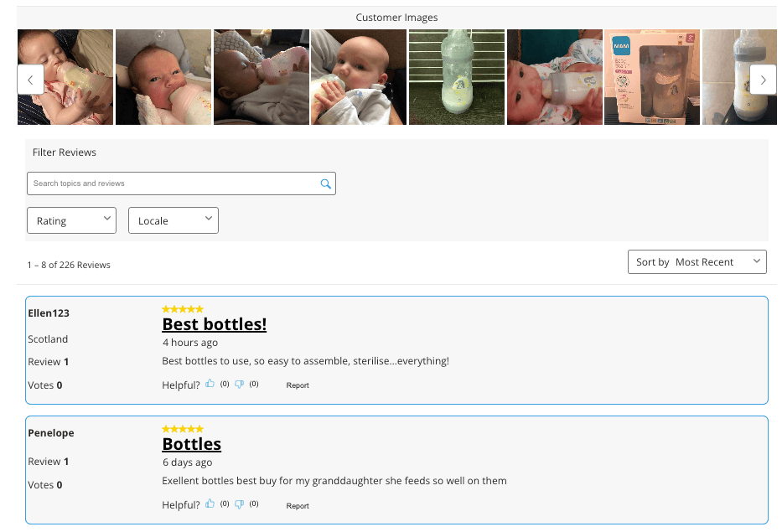Click thumbs up on Penelope's review

click(x=210, y=504)
